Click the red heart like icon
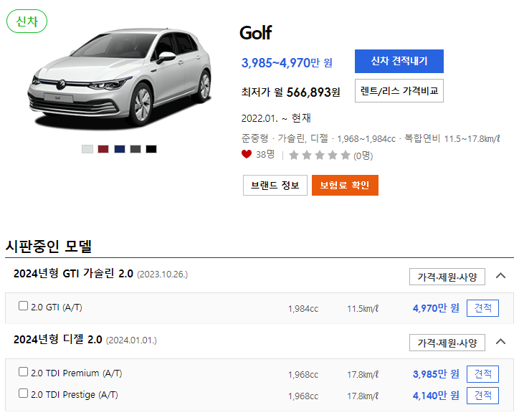This screenshot has width=519, height=420. coord(247,154)
